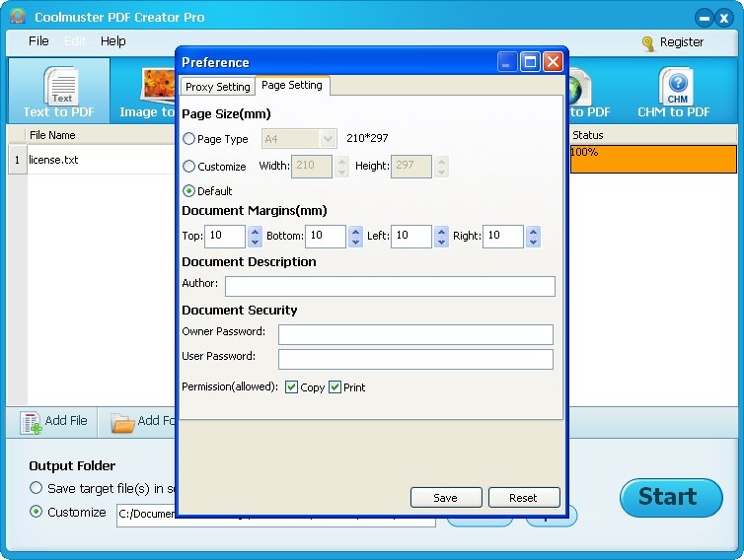Screen dimensions: 744x560
Task: Click the Left margin input field
Action: click(411, 237)
